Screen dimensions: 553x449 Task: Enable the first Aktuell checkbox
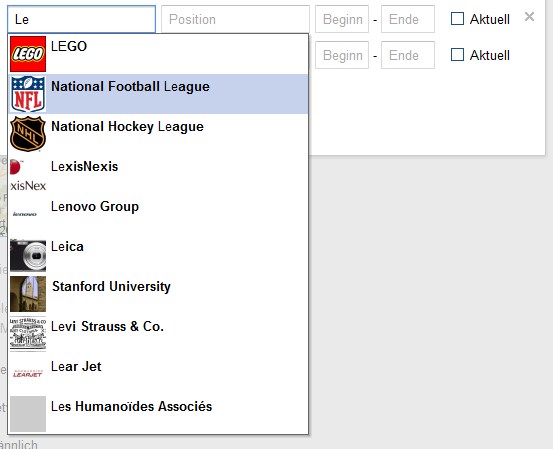click(457, 19)
